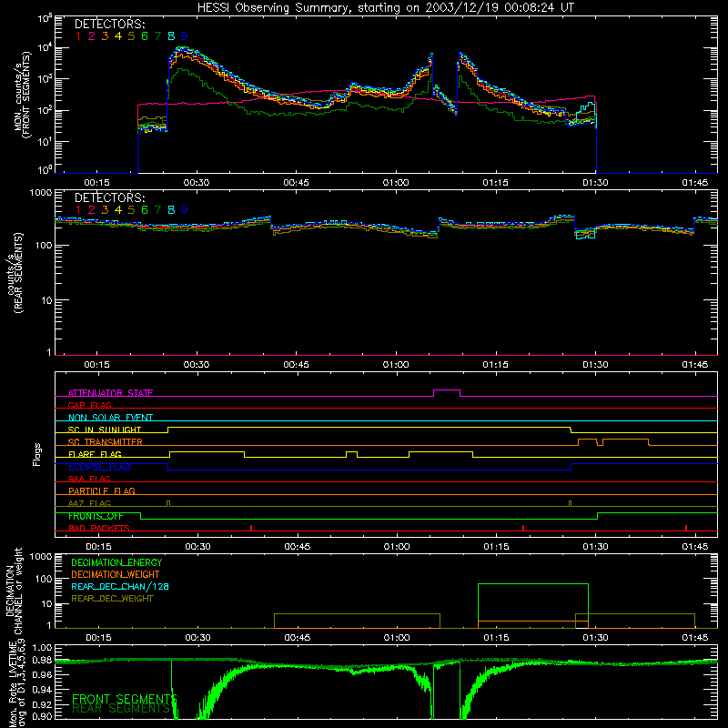Click the GAP_FLAG label
Screen dimensions: 728x728
pos(89,405)
